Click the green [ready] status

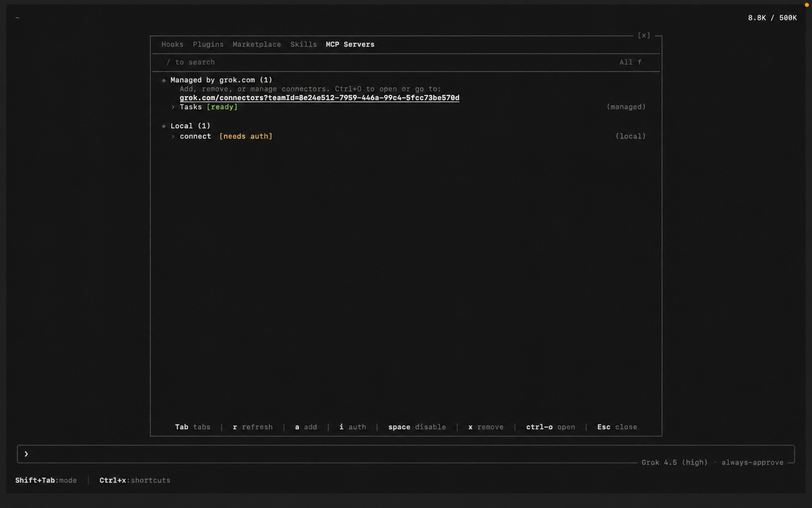222,107
